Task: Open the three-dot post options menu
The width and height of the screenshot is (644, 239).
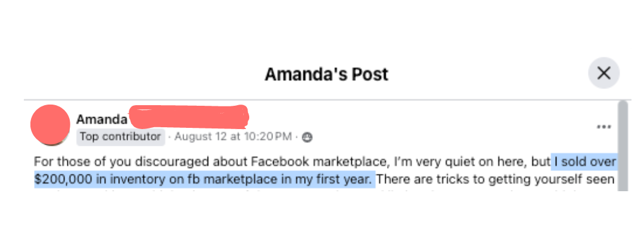Action: 603,127
